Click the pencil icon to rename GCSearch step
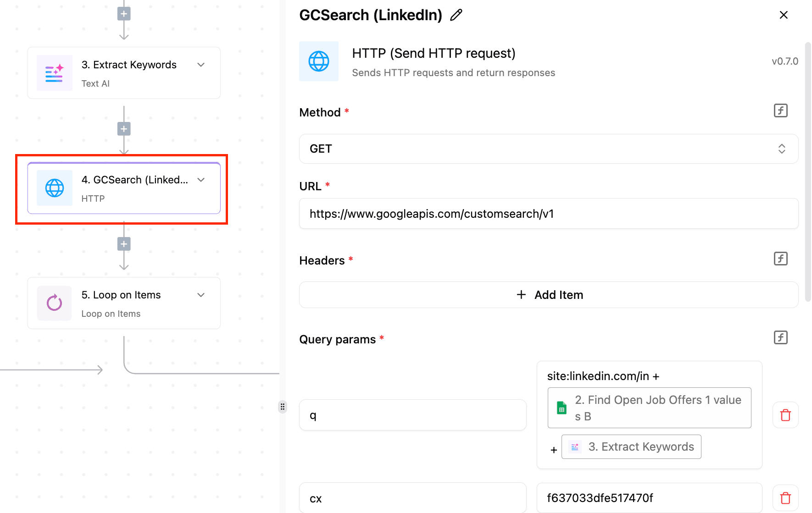Screen dimensions: 812x513 (x=456, y=15)
